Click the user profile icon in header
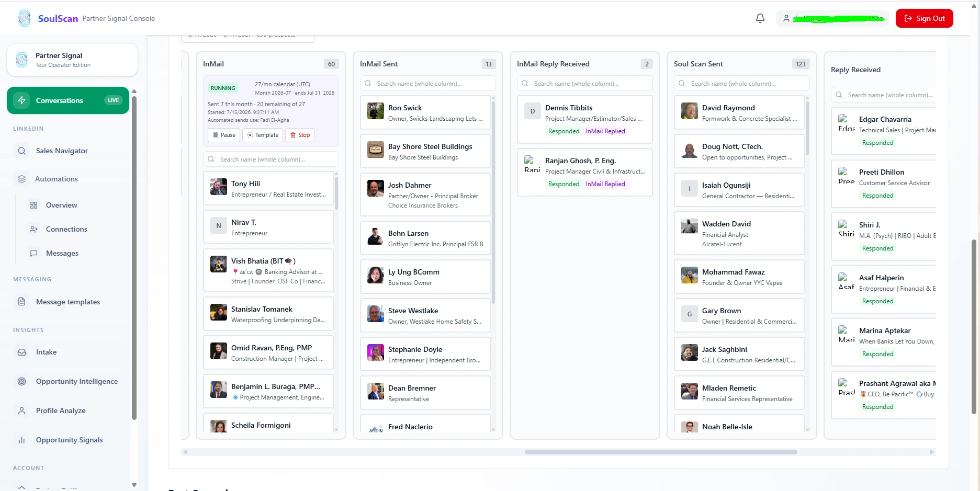Screen dimensions: 980x491 [x=786, y=18]
